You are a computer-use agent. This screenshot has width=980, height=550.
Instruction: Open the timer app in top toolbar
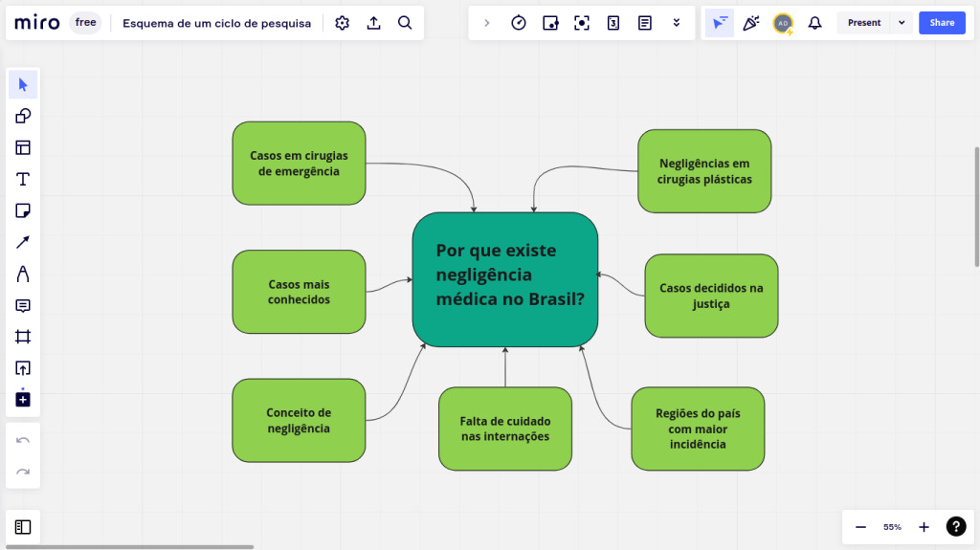pyautogui.click(x=519, y=23)
